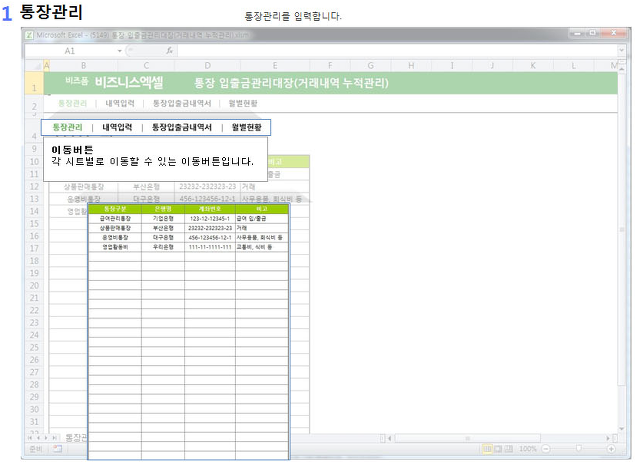
Task: Click the 내역입력 navigation button in row 2
Action: (x=120, y=103)
